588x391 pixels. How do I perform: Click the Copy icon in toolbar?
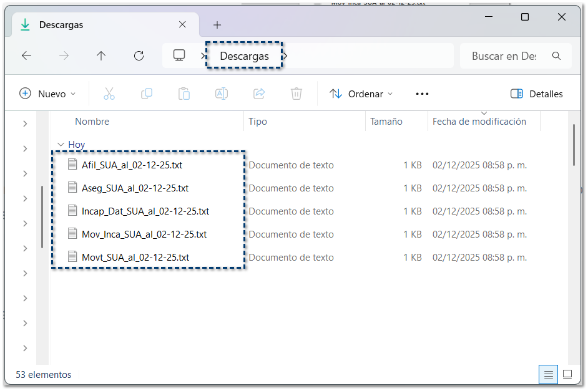coord(147,94)
